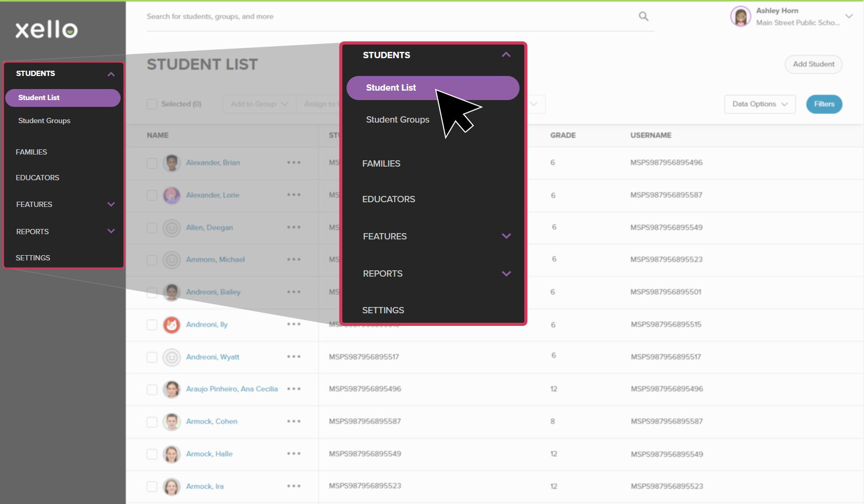Click Ammons, Michael's placeholder smiley avatar
The height and width of the screenshot is (504, 864).
point(171,260)
